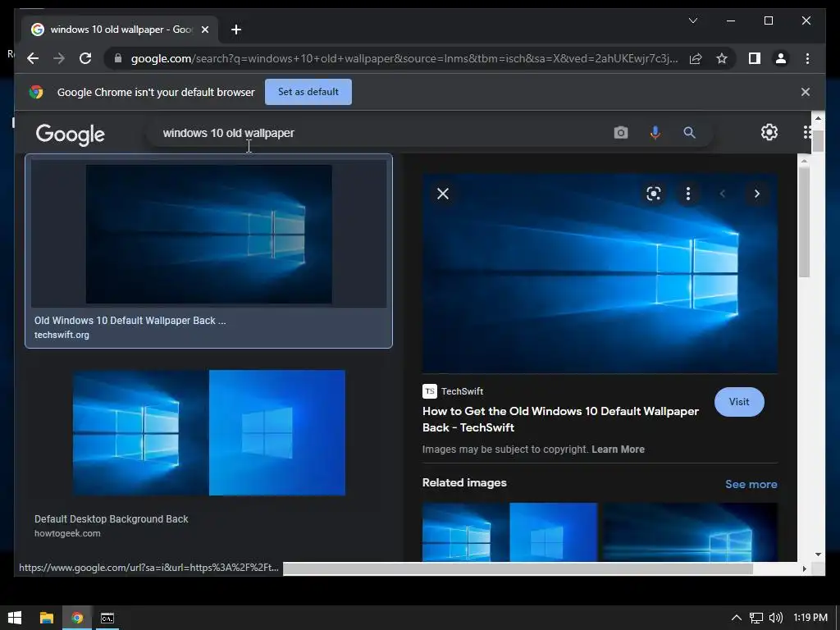
Task: Click horizontal scrollbar right arrow
Action: pos(804,568)
